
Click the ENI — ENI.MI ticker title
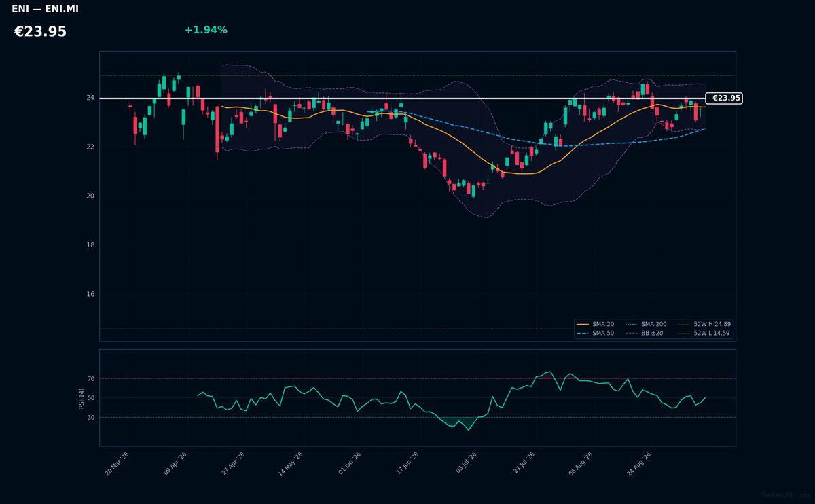click(x=45, y=10)
